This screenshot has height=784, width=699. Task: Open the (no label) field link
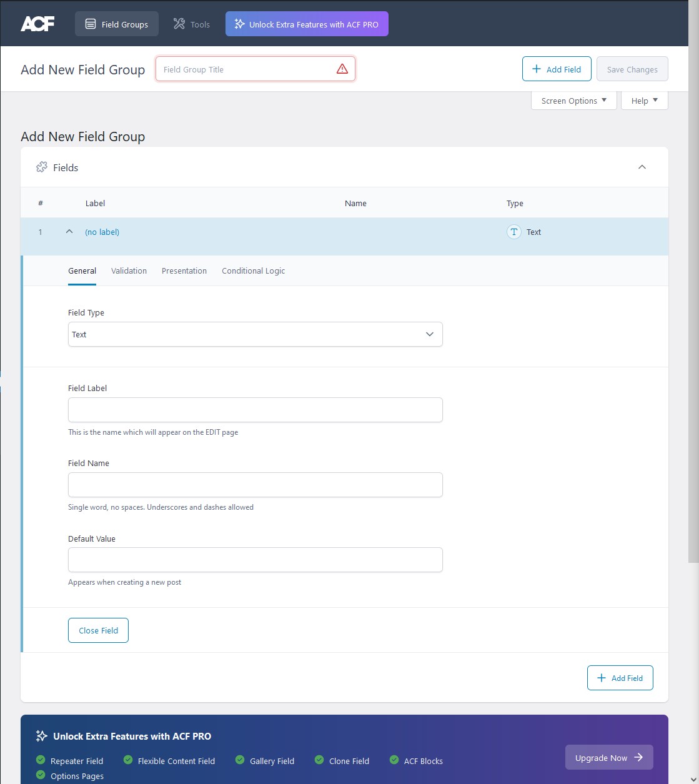102,232
